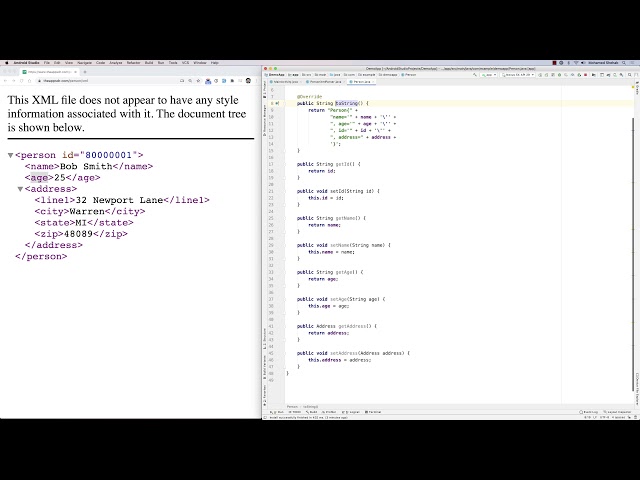The width and height of the screenshot is (640, 480).
Task: Open the Build Variants side panel
Action: [264, 366]
